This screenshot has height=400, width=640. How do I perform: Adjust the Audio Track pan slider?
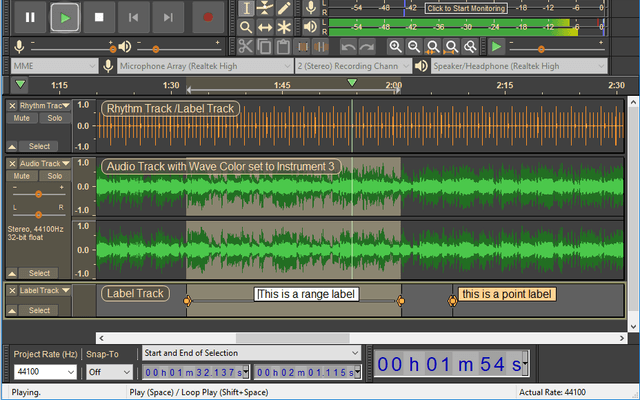coord(38,214)
